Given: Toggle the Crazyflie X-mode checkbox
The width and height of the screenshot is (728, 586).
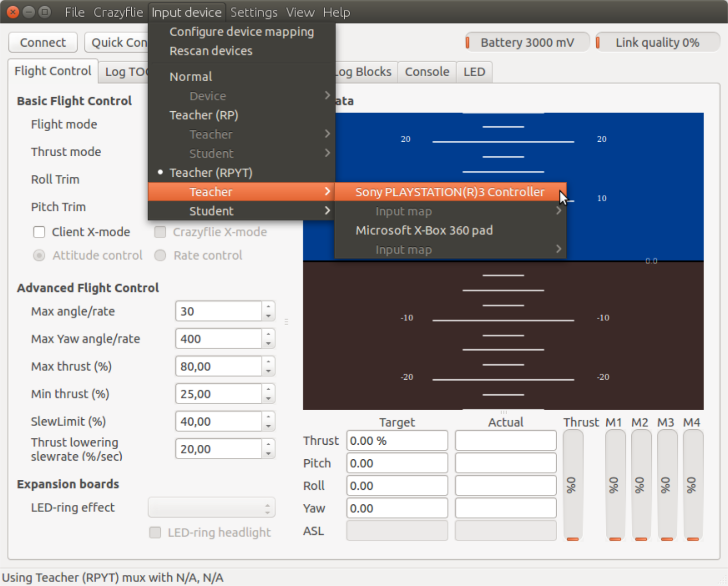Looking at the screenshot, I should pos(160,232).
